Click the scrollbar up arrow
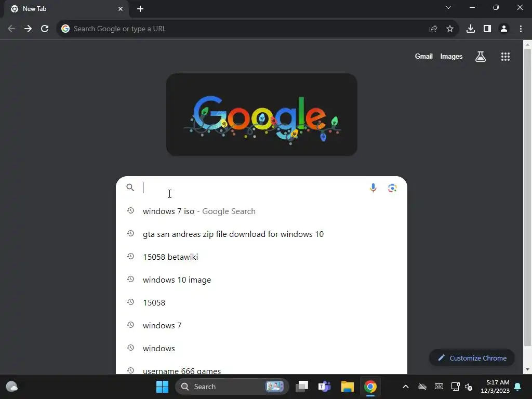The image size is (532, 399). pos(528,45)
